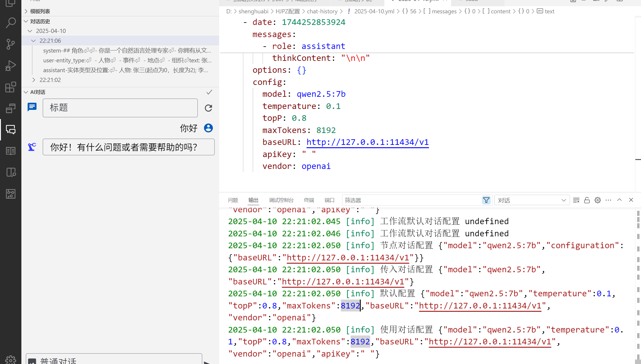Clear output with the list-clear icon
The height and width of the screenshot is (364, 641).
[576, 200]
